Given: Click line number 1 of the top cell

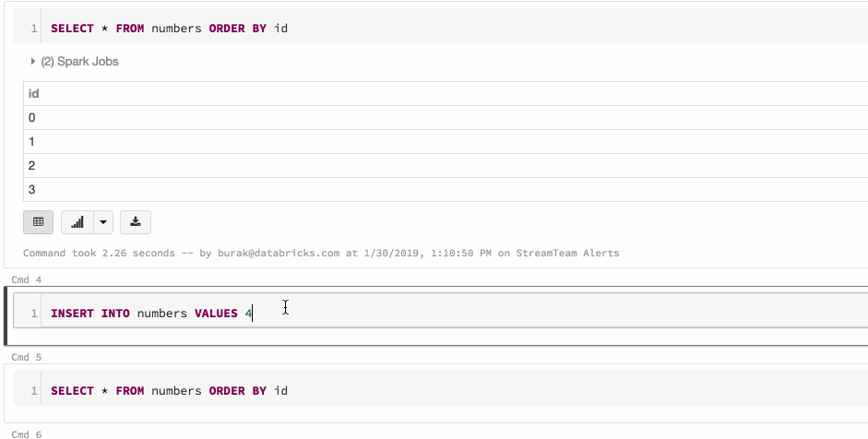Looking at the screenshot, I should click(x=34, y=29).
